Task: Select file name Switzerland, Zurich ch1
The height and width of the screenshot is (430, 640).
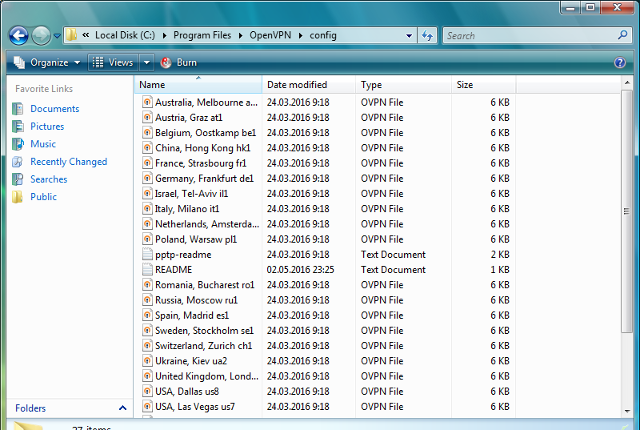Action: pyautogui.click(x=204, y=346)
